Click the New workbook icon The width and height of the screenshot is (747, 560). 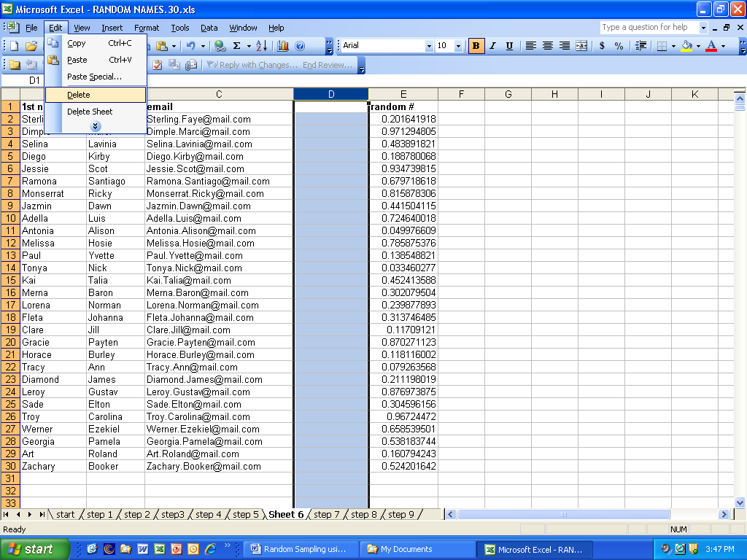[15, 46]
